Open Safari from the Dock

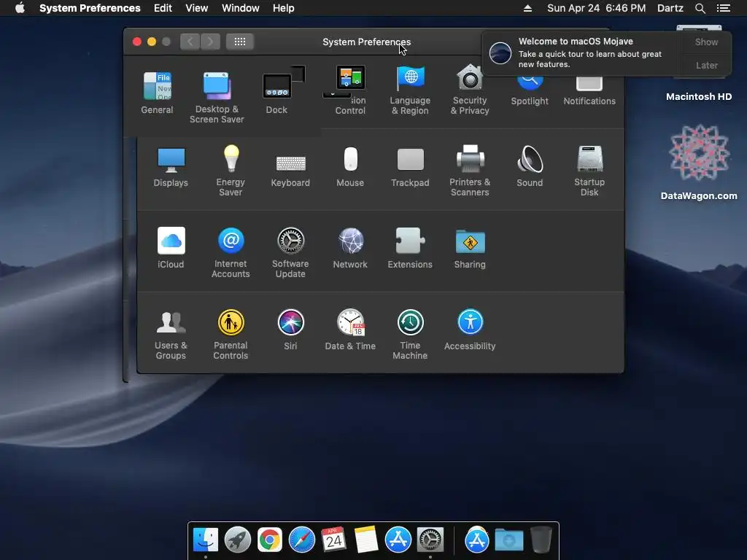302,540
